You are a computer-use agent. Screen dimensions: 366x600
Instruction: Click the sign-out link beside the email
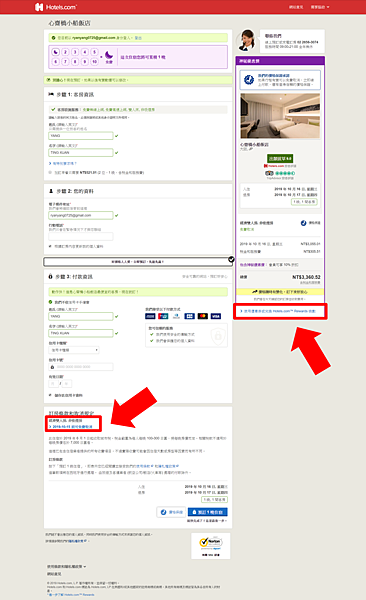(138, 38)
